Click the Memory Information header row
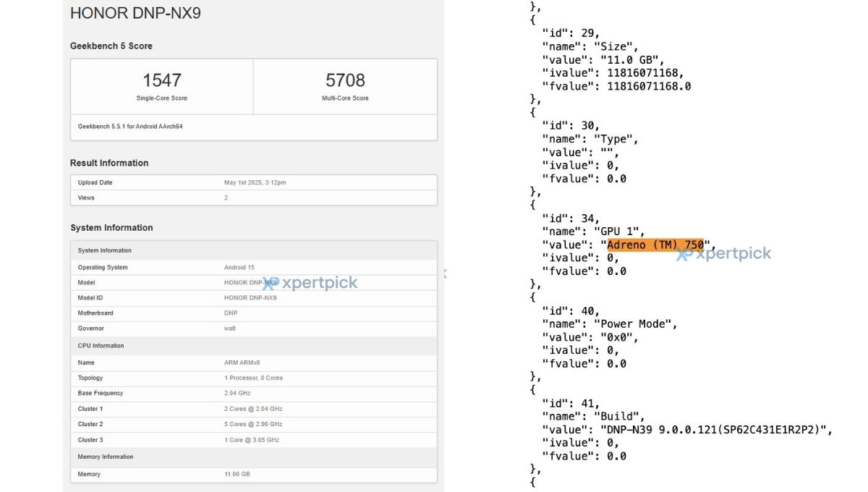The image size is (868, 492). click(254, 457)
